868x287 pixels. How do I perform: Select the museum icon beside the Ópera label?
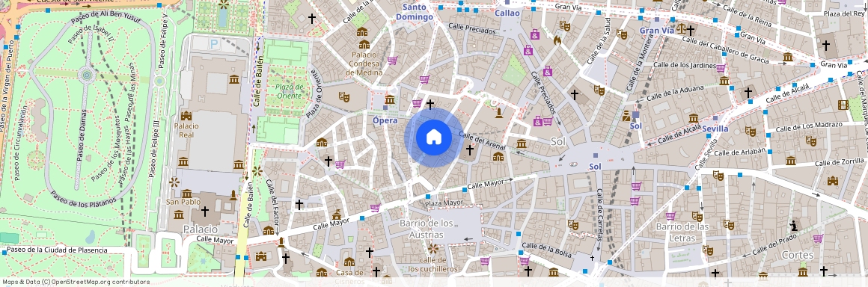click(389, 99)
